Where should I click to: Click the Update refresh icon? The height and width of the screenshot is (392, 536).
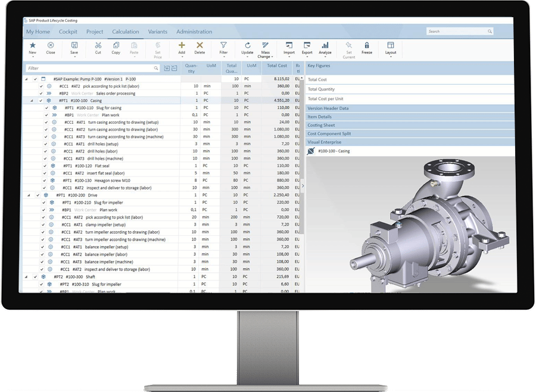pyautogui.click(x=248, y=45)
